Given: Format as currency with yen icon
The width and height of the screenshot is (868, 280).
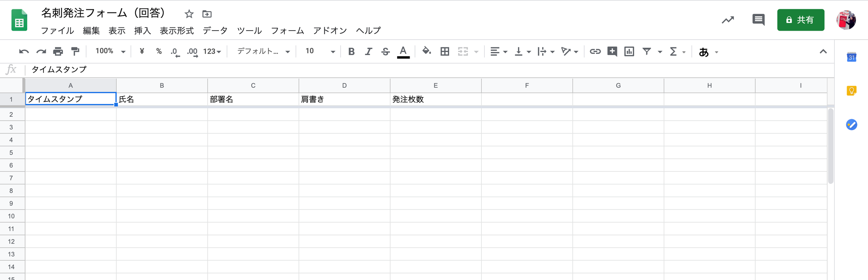Looking at the screenshot, I should pos(142,51).
